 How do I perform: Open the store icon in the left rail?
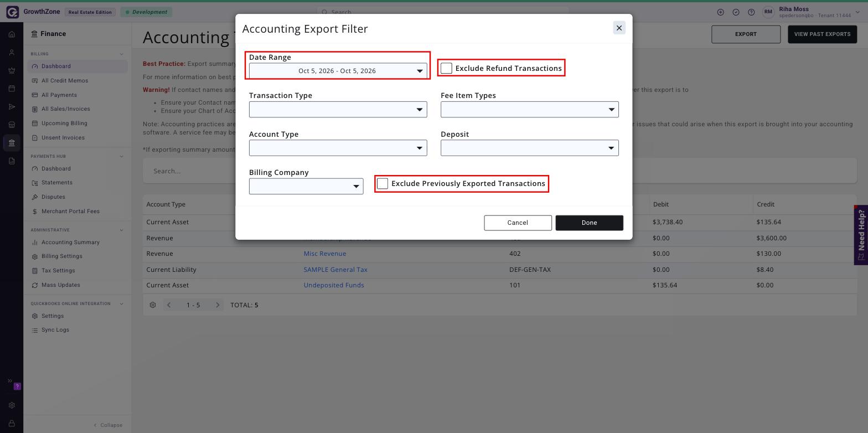point(12,125)
